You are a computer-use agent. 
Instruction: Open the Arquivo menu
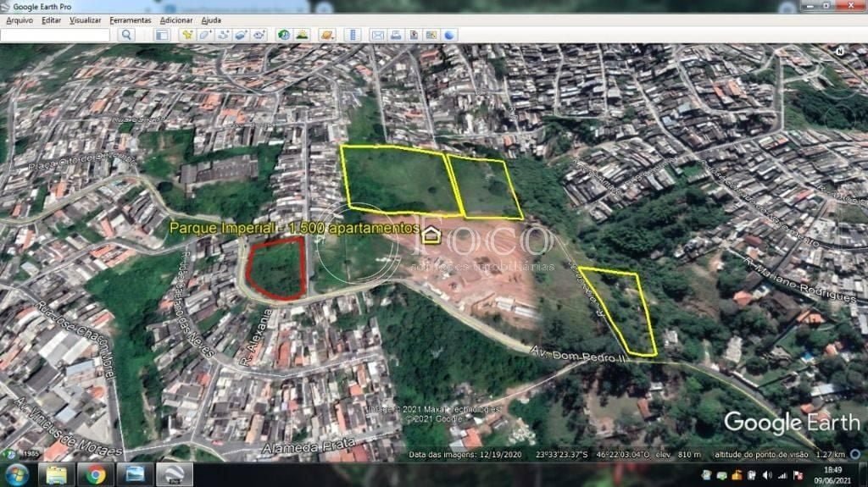tap(19, 20)
